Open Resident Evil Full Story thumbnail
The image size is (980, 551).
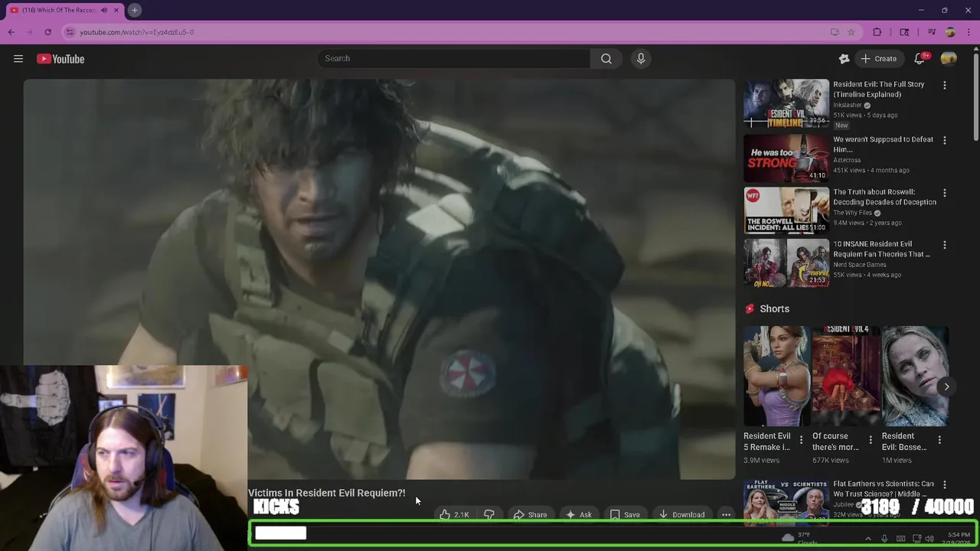786,103
